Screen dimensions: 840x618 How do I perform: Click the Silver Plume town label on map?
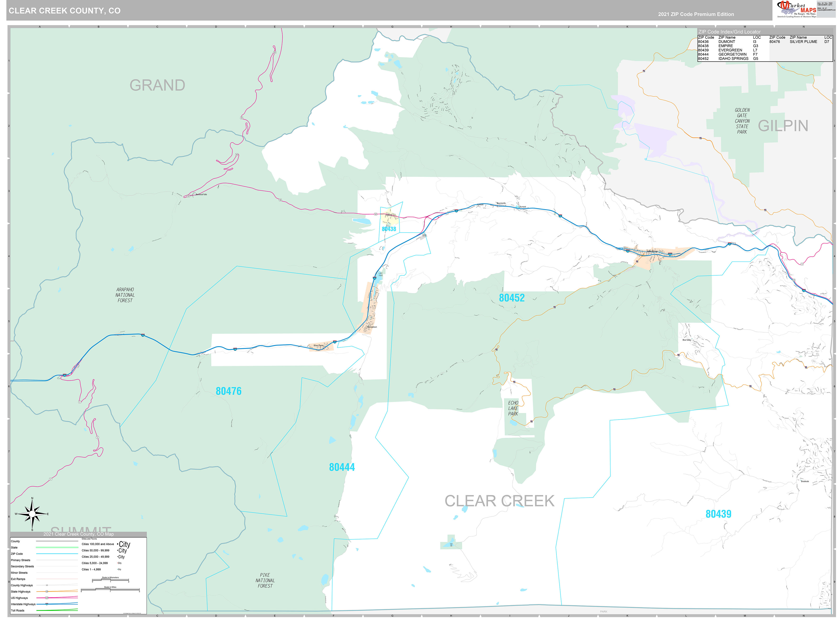tap(318, 345)
